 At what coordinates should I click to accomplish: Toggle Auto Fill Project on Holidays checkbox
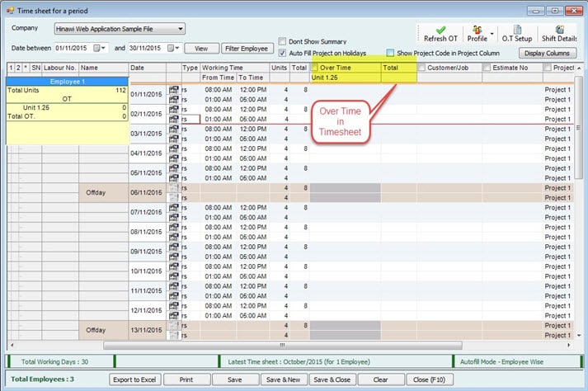tap(282, 53)
